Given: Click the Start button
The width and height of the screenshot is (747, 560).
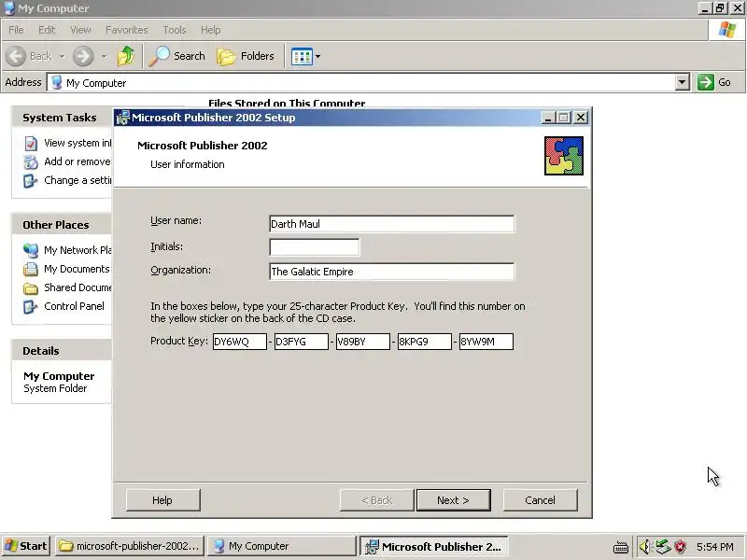Looking at the screenshot, I should (x=26, y=546).
